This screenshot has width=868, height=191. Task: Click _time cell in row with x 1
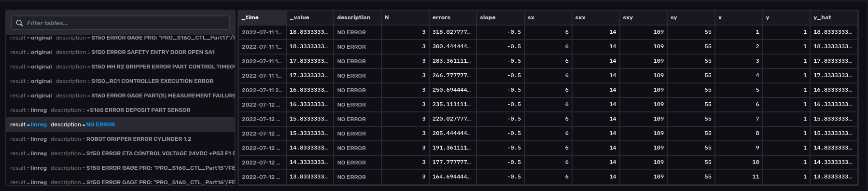(262, 32)
